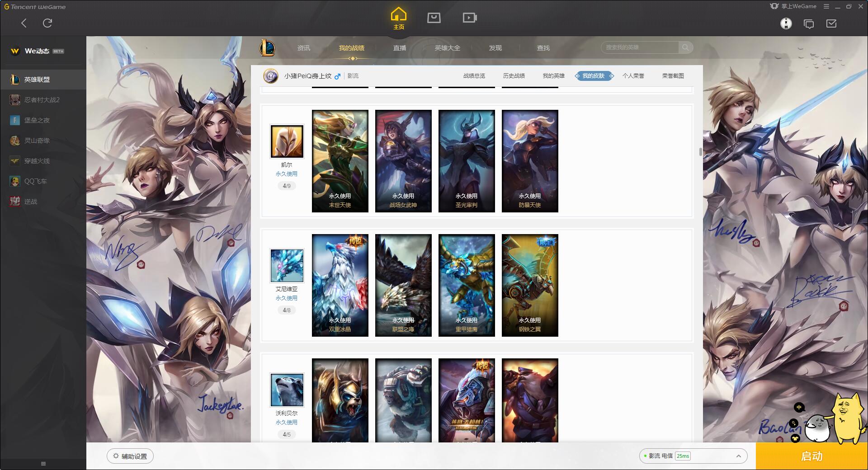This screenshot has height=470, width=868.
Task: Open the store bag icon
Action: click(x=434, y=18)
